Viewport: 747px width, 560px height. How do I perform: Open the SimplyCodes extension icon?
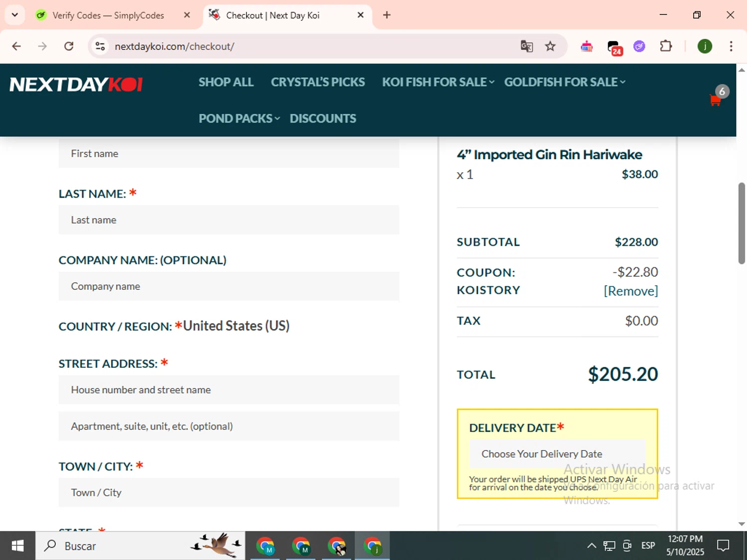pyautogui.click(x=587, y=46)
